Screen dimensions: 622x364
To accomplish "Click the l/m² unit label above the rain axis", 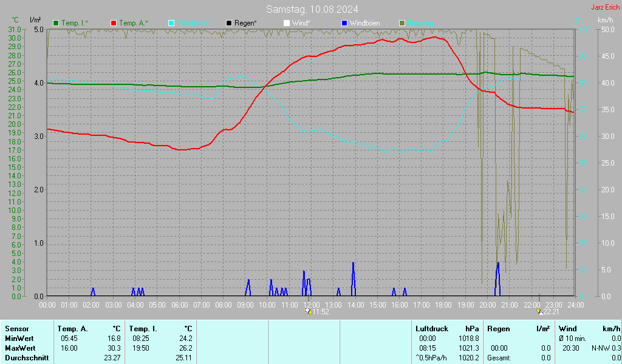I will click(x=35, y=20).
